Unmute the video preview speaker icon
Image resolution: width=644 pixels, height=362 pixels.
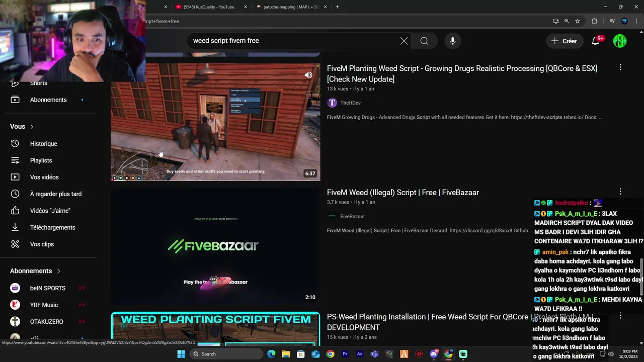tap(308, 75)
